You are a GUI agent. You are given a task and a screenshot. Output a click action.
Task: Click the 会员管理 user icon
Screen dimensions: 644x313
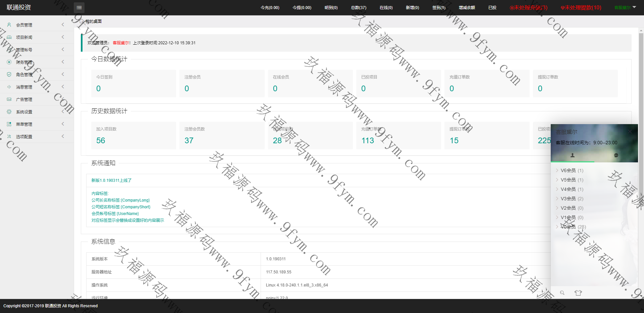click(9, 25)
